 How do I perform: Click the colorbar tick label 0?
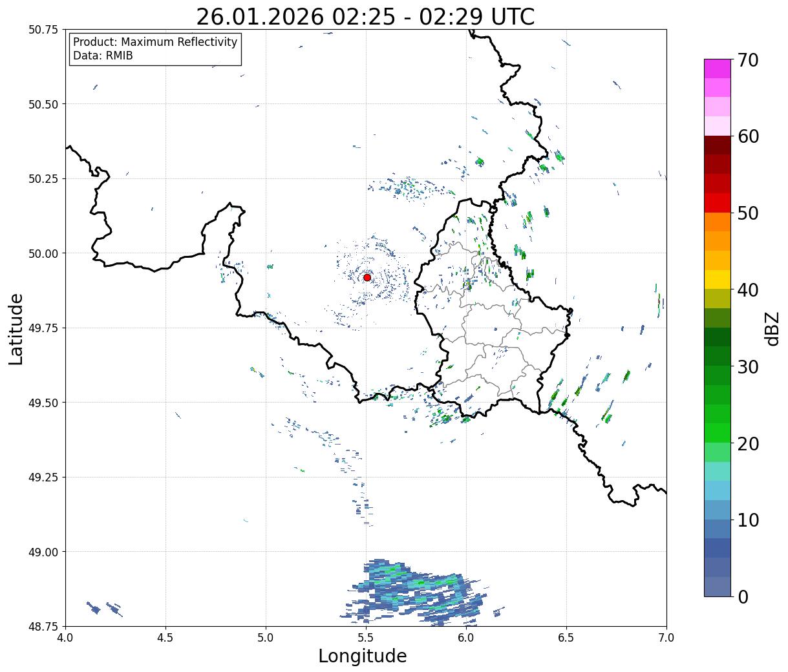point(743,597)
